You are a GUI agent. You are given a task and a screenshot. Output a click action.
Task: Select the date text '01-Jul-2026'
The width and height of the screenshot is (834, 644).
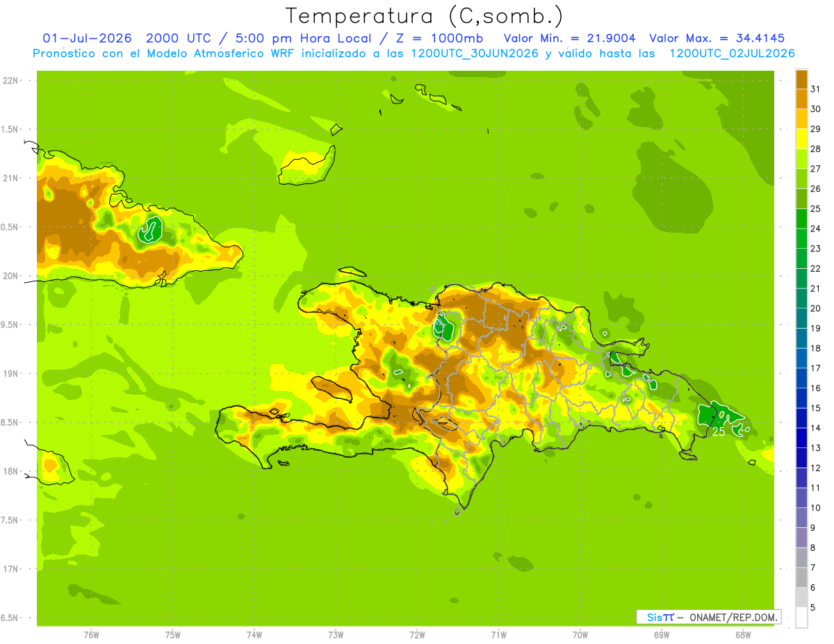pos(87,38)
